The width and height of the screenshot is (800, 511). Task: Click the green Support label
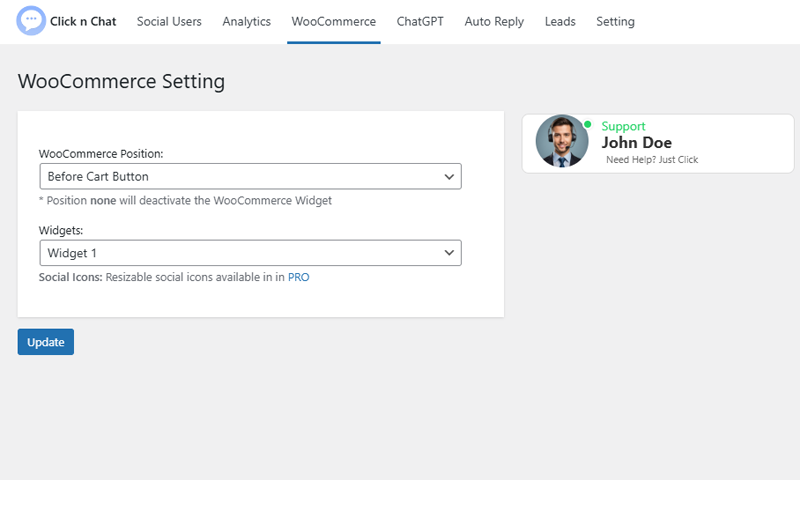(x=623, y=127)
